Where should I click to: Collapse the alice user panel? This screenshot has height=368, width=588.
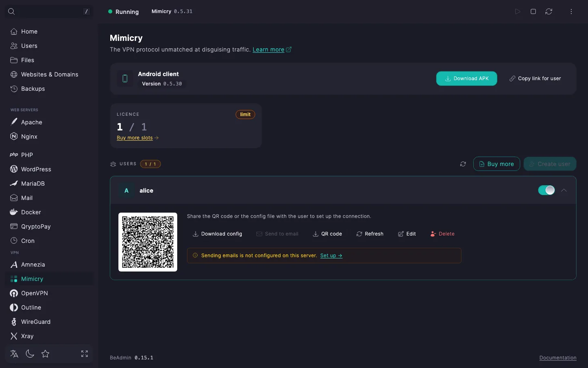[564, 190]
